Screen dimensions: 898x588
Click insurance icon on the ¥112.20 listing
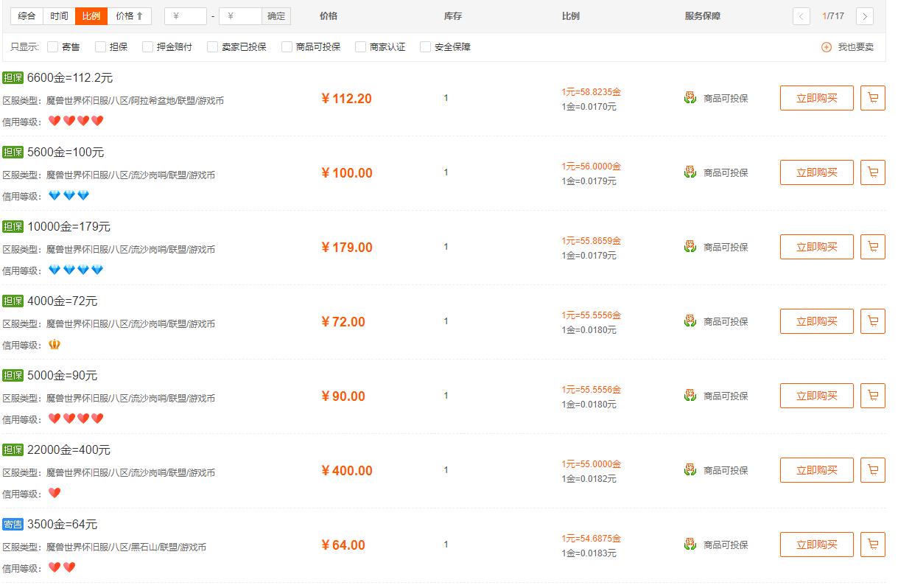[690, 98]
